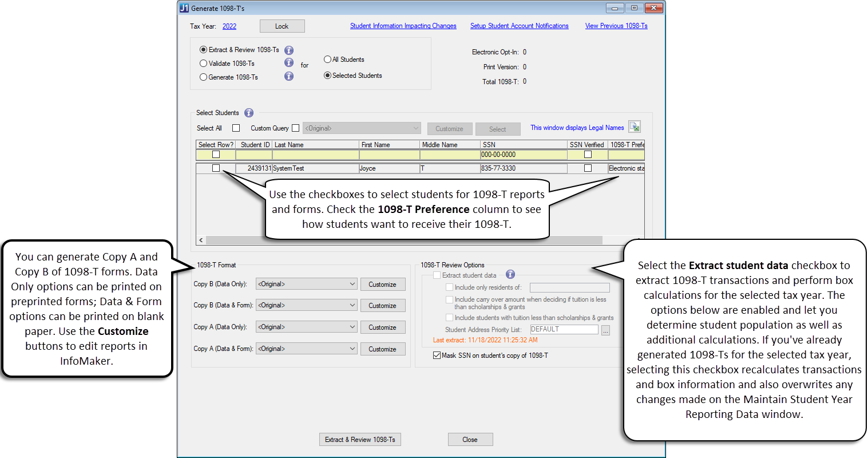Click Extract & Review 1098-Ts at the bottom
This screenshot has width=868, height=458.
[359, 439]
